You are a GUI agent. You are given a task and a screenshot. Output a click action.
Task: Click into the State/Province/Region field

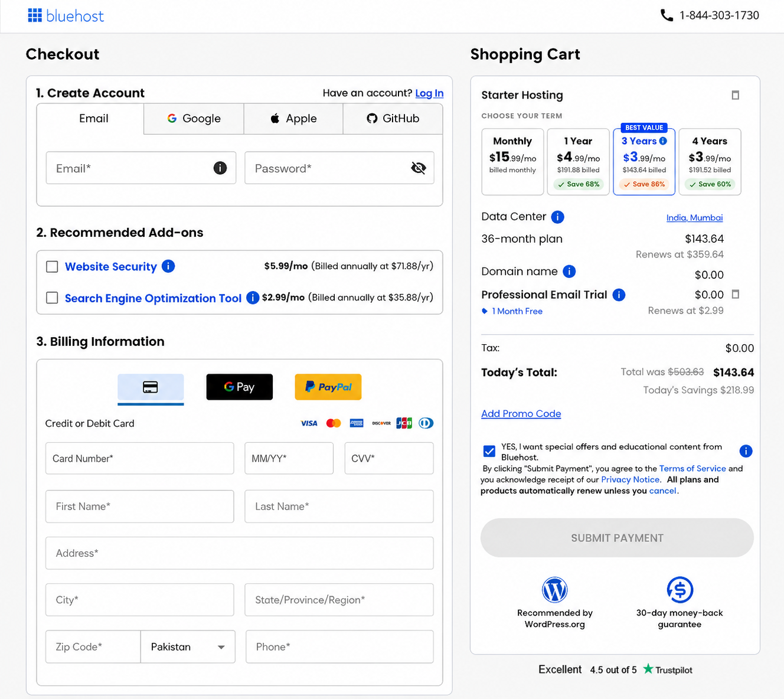[x=339, y=600]
